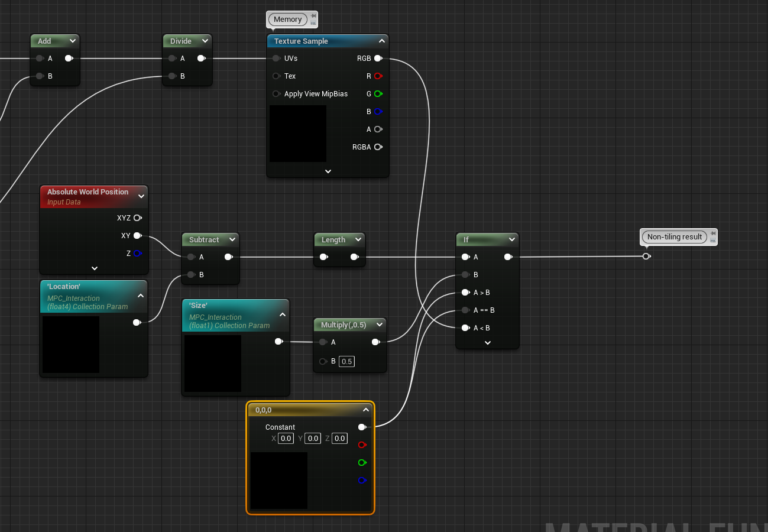Open the If node's header dropdown
Viewport: 768px width, 532px height.
click(512, 239)
